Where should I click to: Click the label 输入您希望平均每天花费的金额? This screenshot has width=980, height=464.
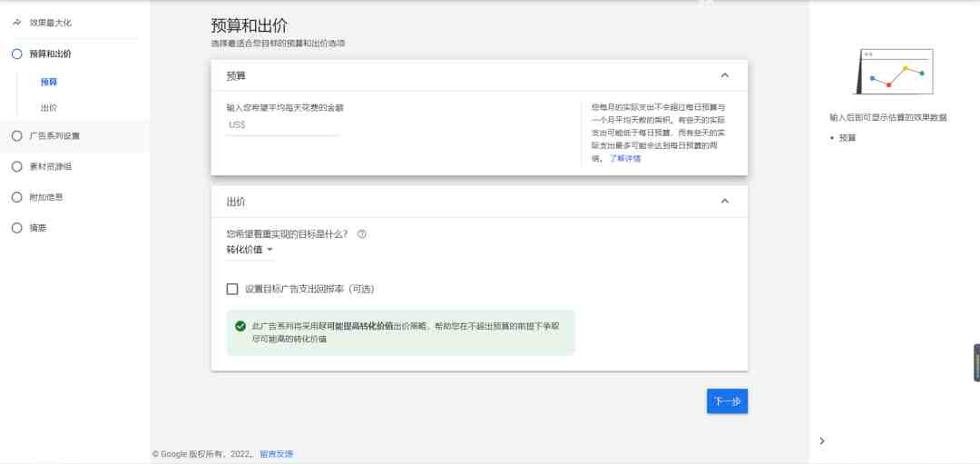pos(285,107)
